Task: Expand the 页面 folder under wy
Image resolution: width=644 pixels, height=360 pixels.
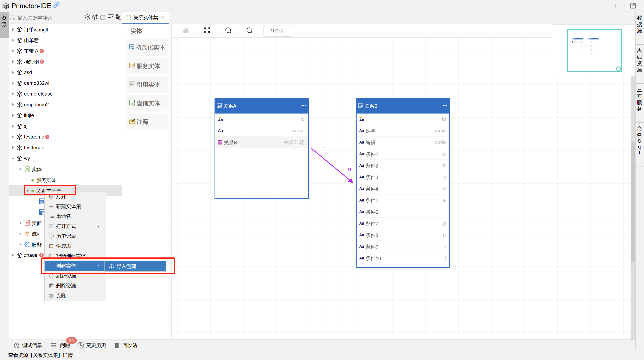Action: 20,223
